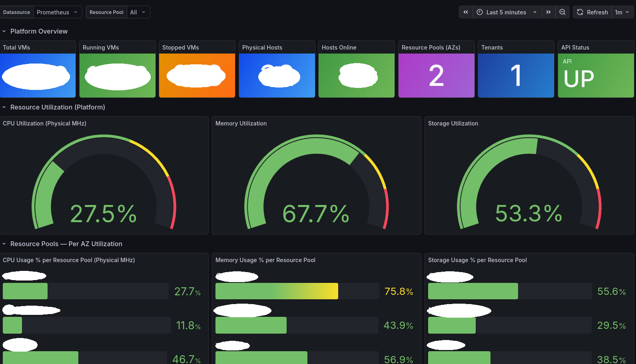This screenshot has width=636, height=364.
Task: Click the 38.5% storage usage value
Action: [x=611, y=359]
